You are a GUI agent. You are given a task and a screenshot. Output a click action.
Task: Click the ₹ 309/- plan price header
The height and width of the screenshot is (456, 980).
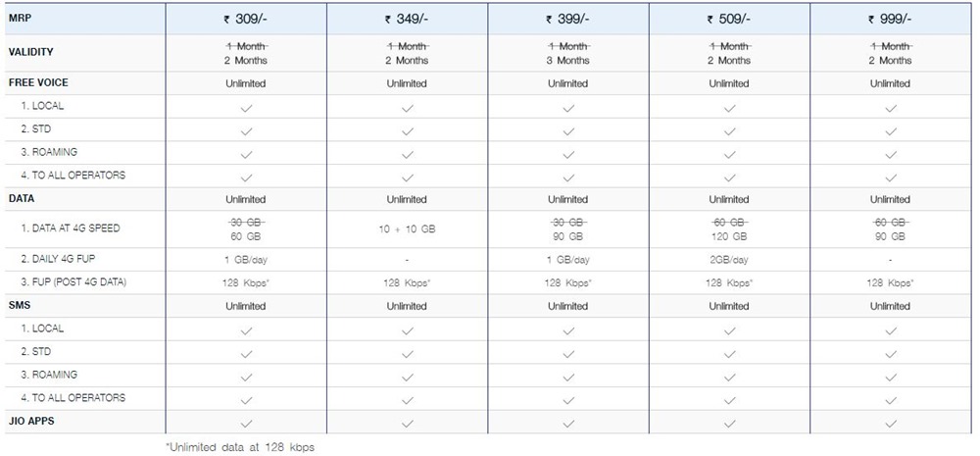(x=245, y=19)
